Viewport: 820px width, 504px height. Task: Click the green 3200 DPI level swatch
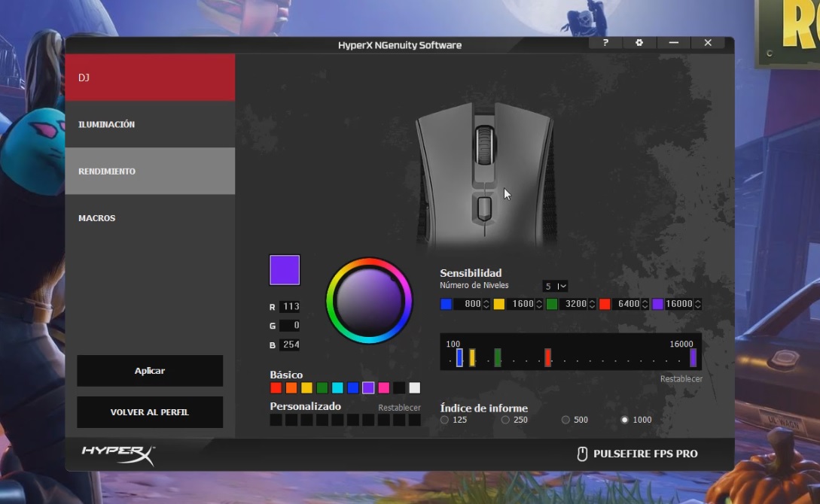550,303
